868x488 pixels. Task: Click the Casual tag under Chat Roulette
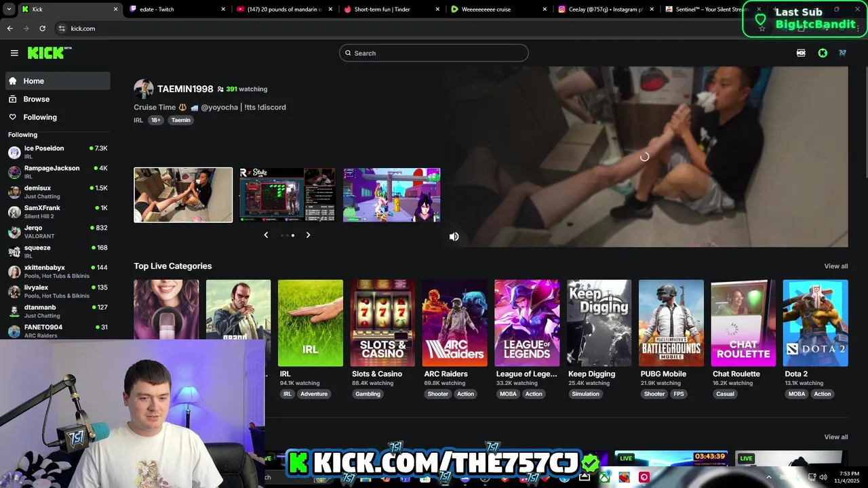pyautogui.click(x=725, y=394)
